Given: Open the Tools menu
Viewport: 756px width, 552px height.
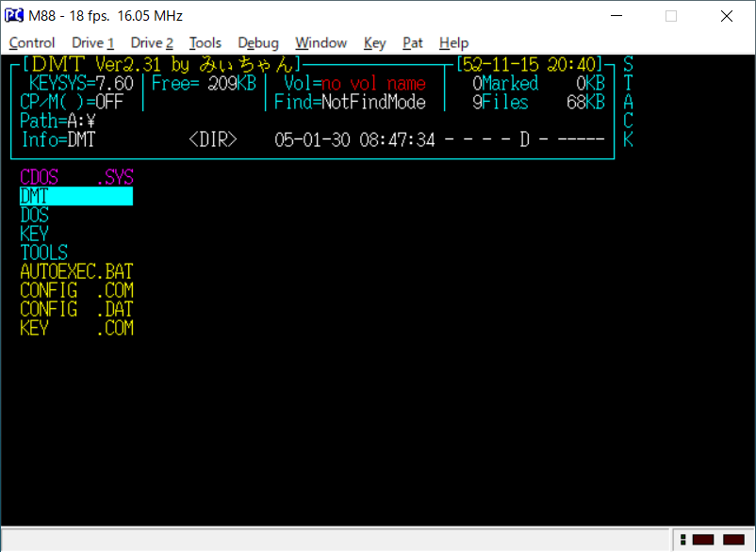Looking at the screenshot, I should [206, 42].
